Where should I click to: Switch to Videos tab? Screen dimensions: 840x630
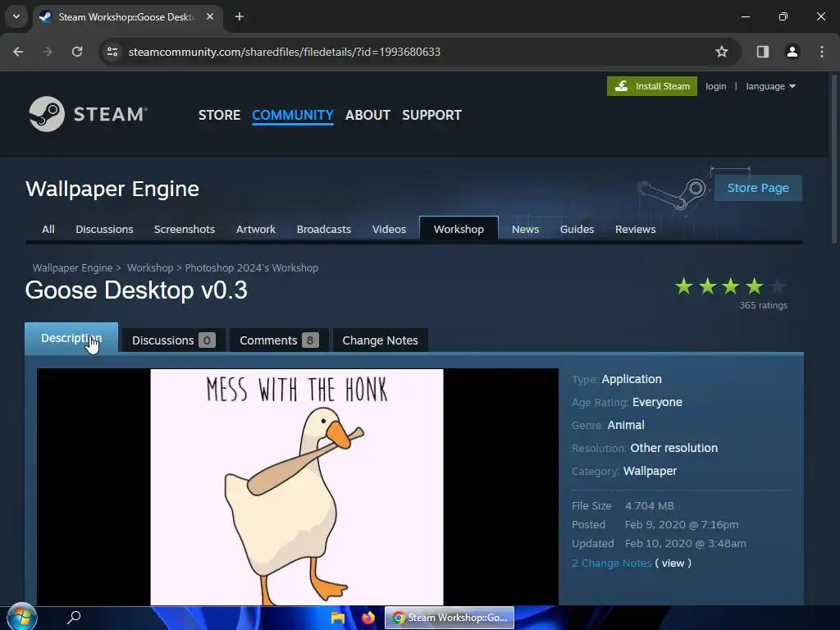click(389, 230)
